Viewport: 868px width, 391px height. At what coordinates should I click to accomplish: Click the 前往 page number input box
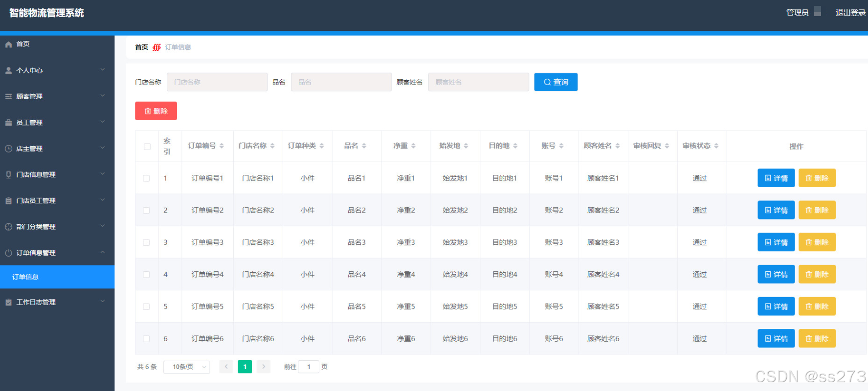(309, 367)
